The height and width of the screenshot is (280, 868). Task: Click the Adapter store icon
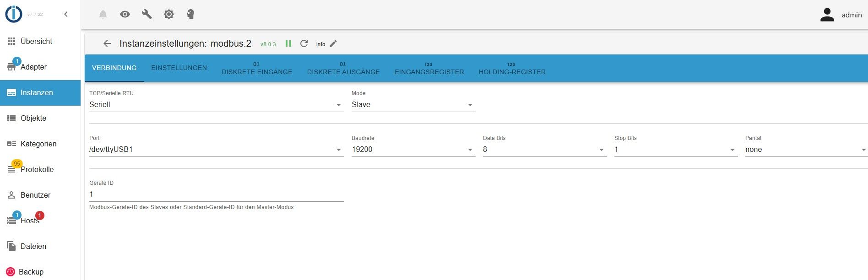(11, 67)
